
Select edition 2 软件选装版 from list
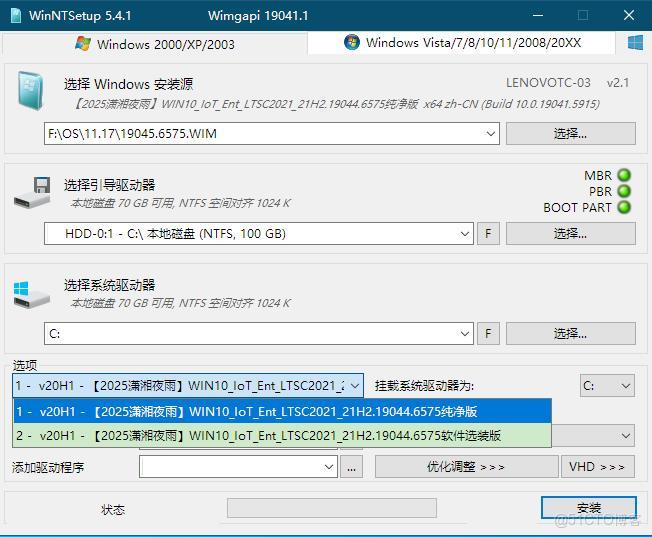pos(282,435)
